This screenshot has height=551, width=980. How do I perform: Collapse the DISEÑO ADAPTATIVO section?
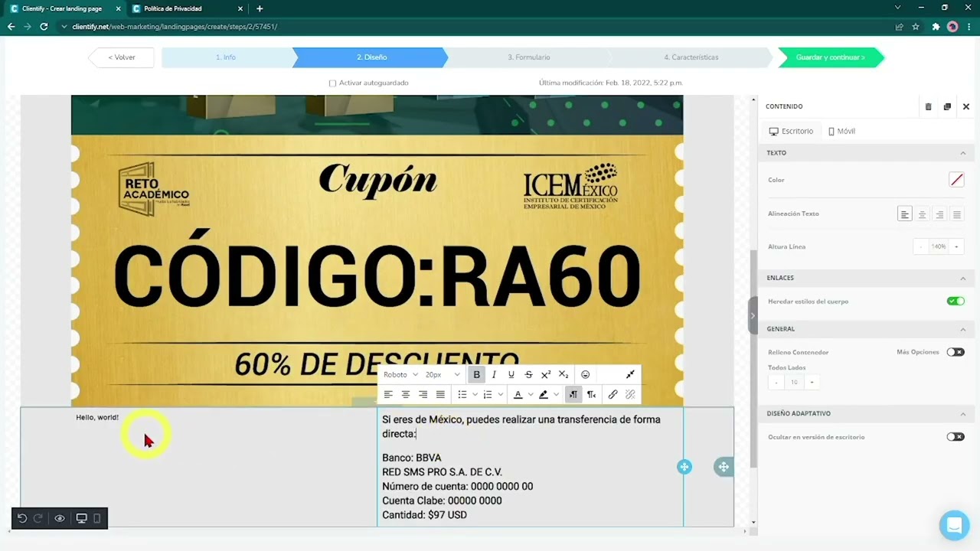pyautogui.click(x=963, y=414)
